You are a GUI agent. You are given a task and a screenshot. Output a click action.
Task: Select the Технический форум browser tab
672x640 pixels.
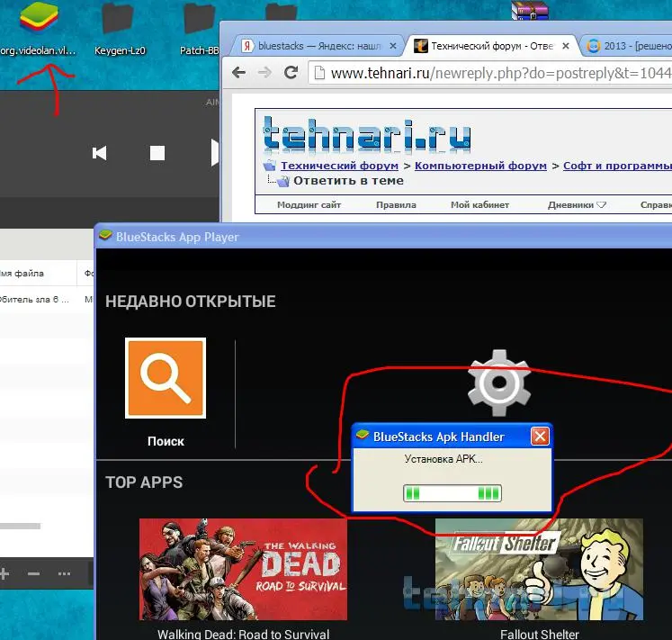coord(491,46)
